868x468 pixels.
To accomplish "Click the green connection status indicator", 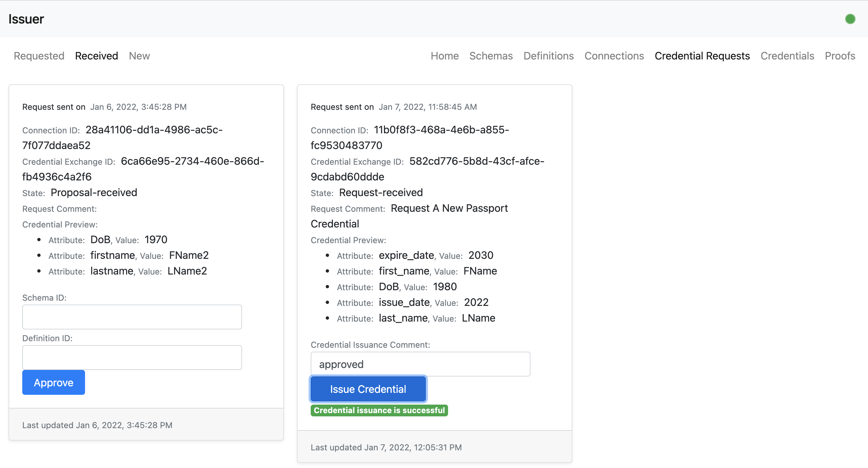I will pos(850,19).
